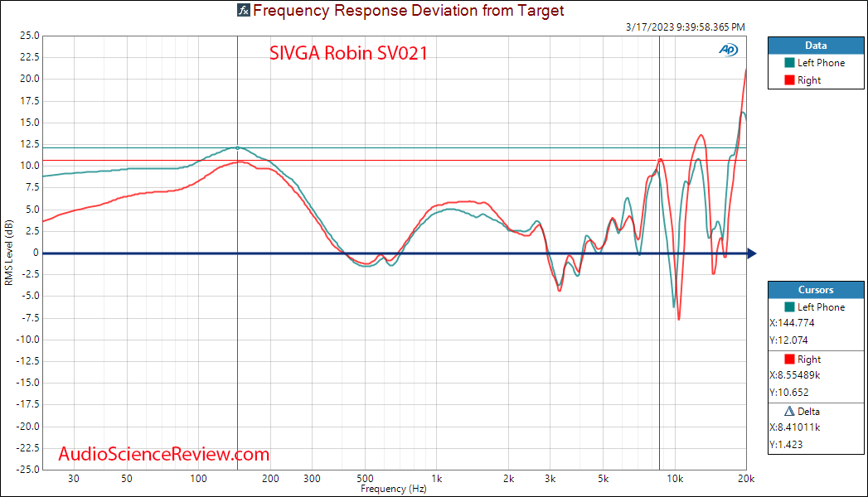Click delta value Y:1.423

click(x=786, y=445)
